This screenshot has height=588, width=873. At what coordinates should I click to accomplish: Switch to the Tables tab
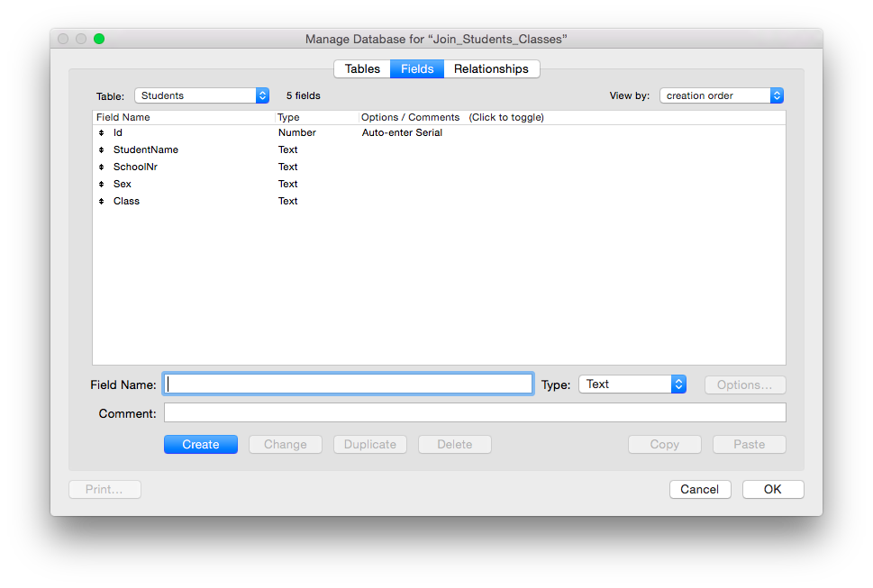362,69
